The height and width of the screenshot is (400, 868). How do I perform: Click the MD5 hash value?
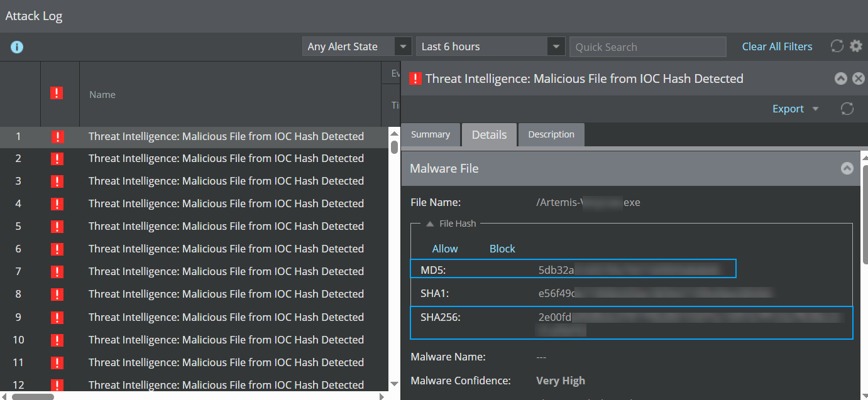pyautogui.click(x=629, y=270)
